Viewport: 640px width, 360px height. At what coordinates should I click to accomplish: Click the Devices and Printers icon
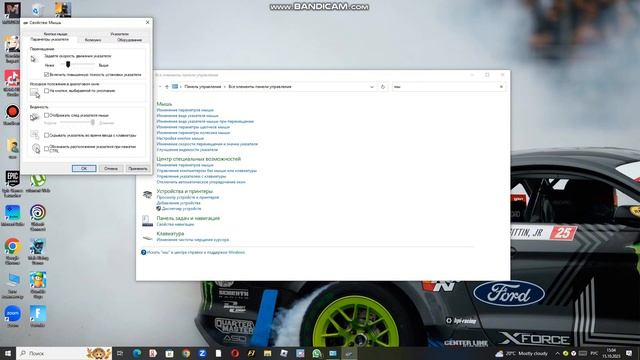(x=147, y=195)
